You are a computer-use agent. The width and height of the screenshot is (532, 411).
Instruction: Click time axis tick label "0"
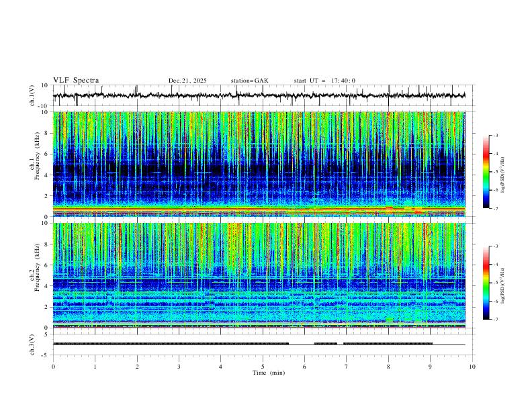click(53, 367)
